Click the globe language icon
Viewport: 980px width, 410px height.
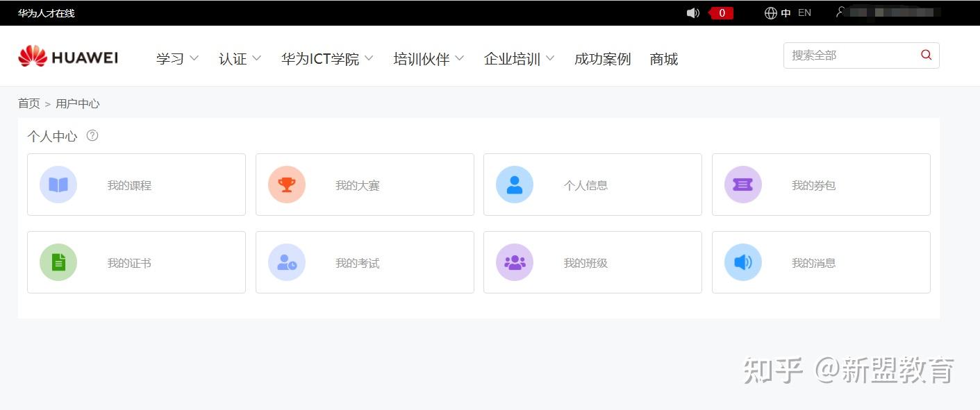click(770, 13)
